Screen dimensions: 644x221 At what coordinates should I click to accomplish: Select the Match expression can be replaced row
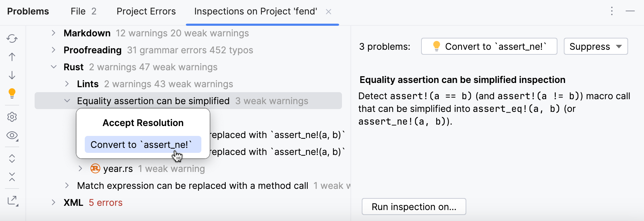click(192, 185)
